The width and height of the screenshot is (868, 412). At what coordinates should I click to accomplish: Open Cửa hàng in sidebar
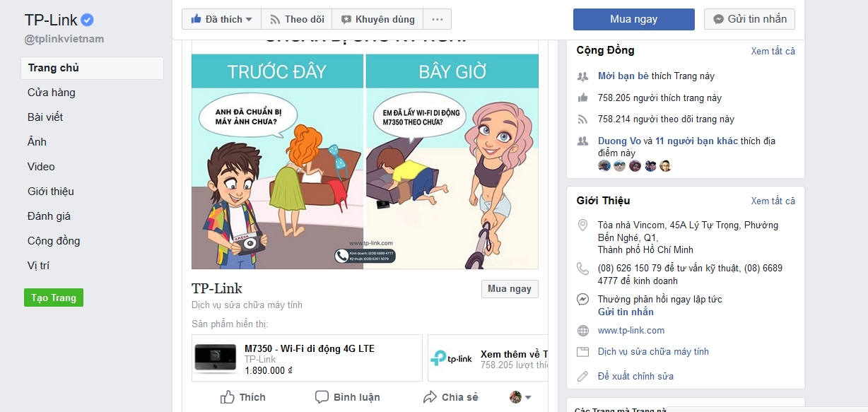point(51,93)
